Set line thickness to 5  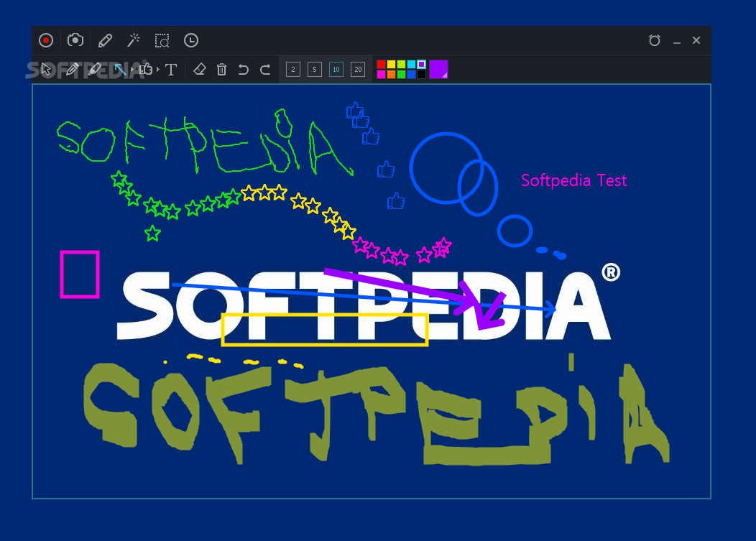pyautogui.click(x=315, y=70)
